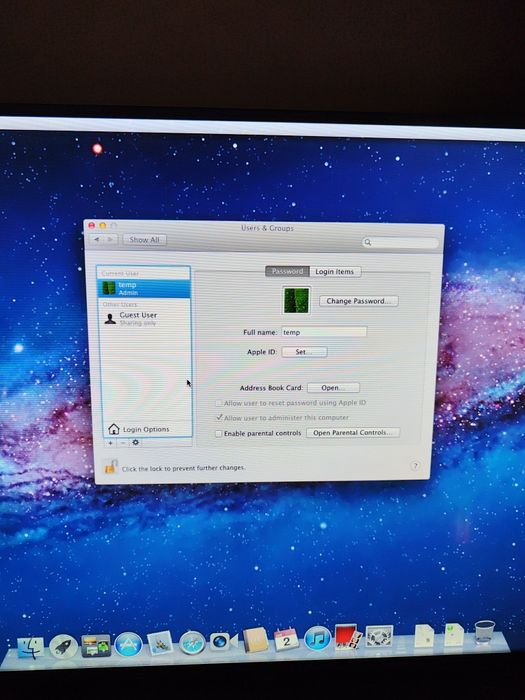525x700 pixels.
Task: Open second document stack beside Trash
Action: [x=454, y=634]
